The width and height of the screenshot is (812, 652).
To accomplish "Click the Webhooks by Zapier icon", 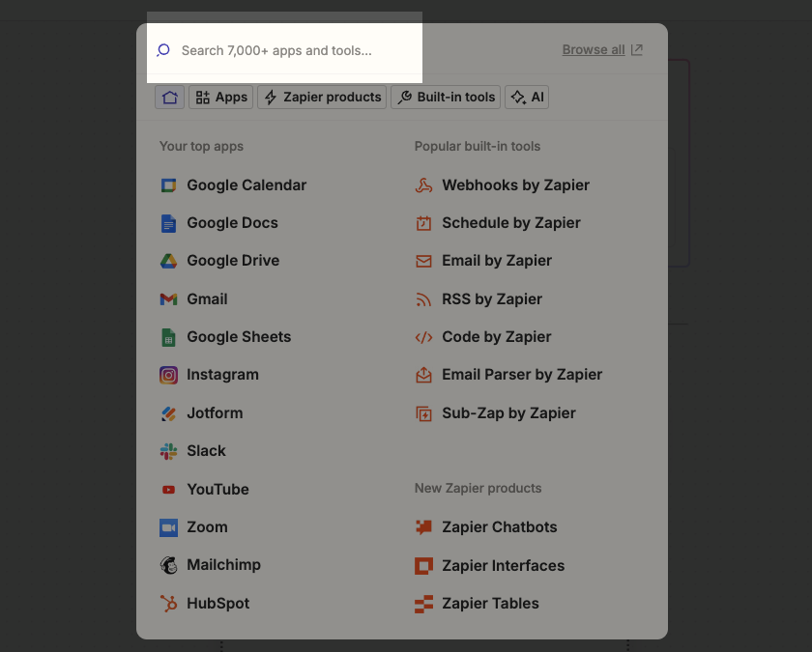I will pos(423,185).
